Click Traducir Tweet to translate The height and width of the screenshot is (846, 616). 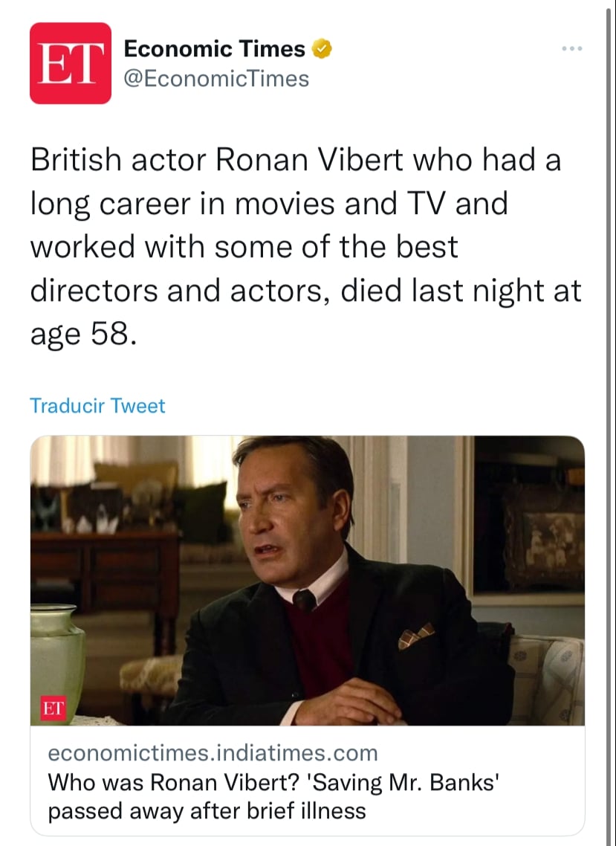click(x=97, y=406)
